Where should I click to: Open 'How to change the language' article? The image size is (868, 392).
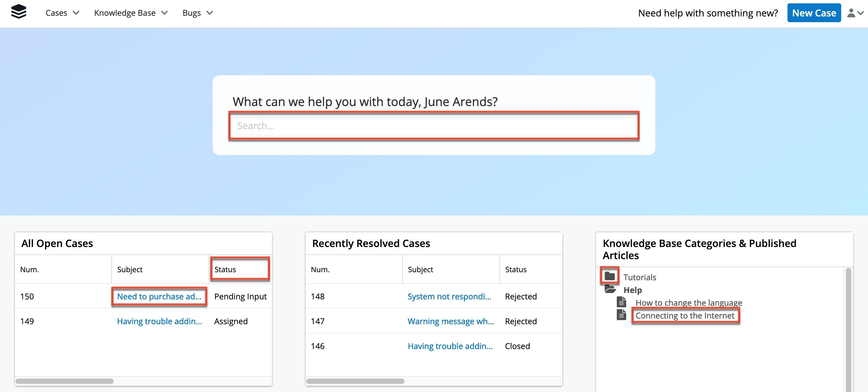click(689, 303)
